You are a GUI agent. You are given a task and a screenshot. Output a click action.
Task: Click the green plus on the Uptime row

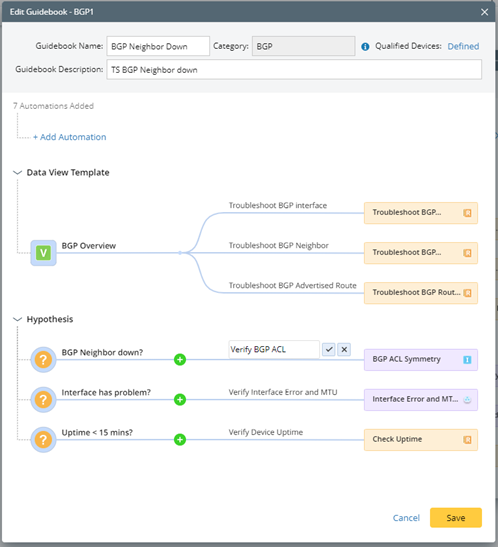180,440
